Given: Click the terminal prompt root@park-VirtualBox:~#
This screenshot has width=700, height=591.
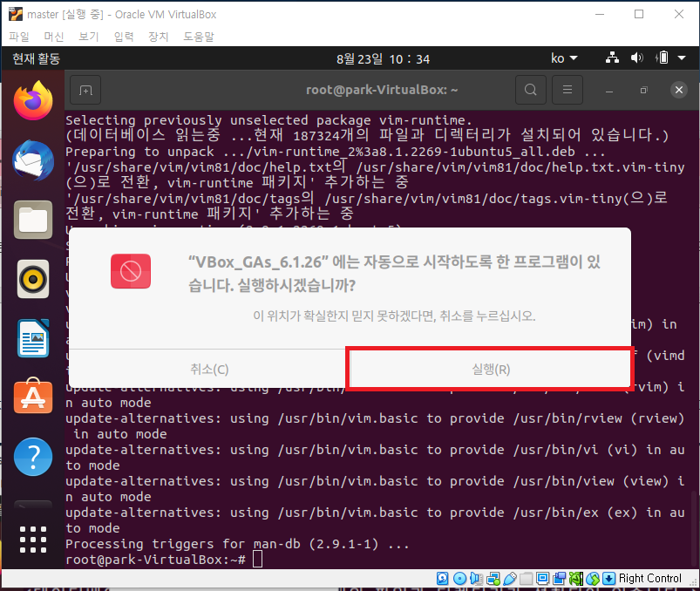Looking at the screenshot, I should point(155,560).
